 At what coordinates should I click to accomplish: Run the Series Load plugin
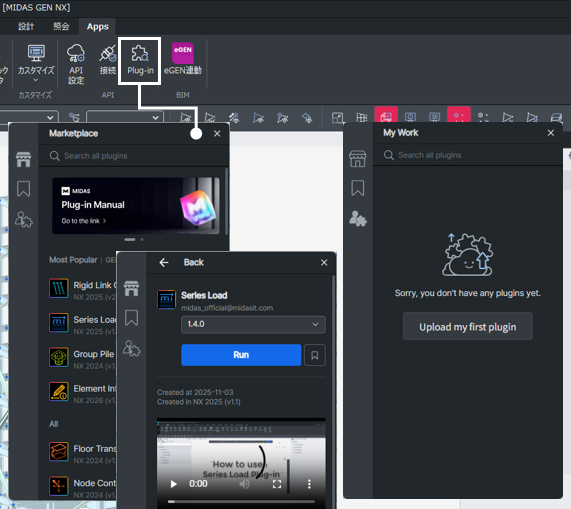click(x=241, y=355)
